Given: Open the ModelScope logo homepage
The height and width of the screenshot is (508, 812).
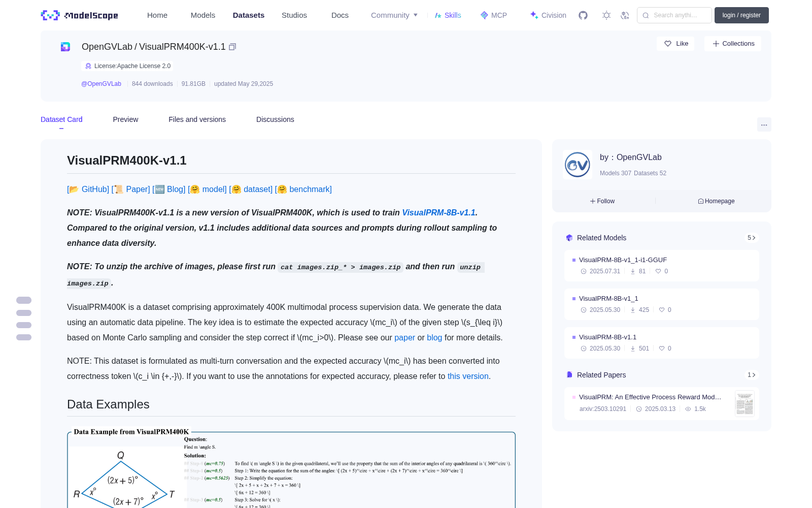Looking at the screenshot, I should click(x=80, y=15).
